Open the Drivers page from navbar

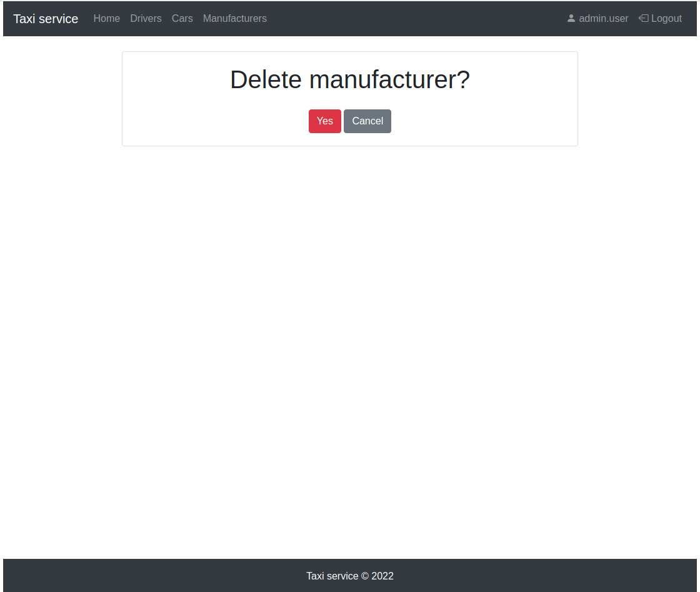[146, 18]
